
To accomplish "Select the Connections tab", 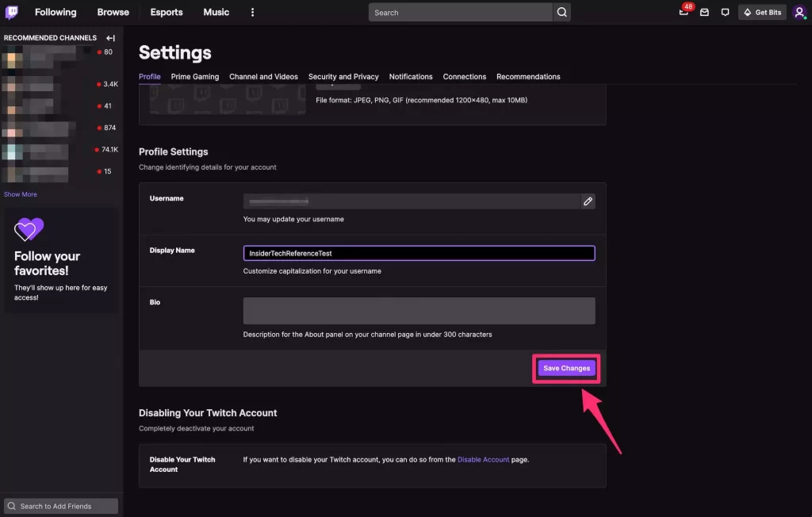I will [x=465, y=77].
